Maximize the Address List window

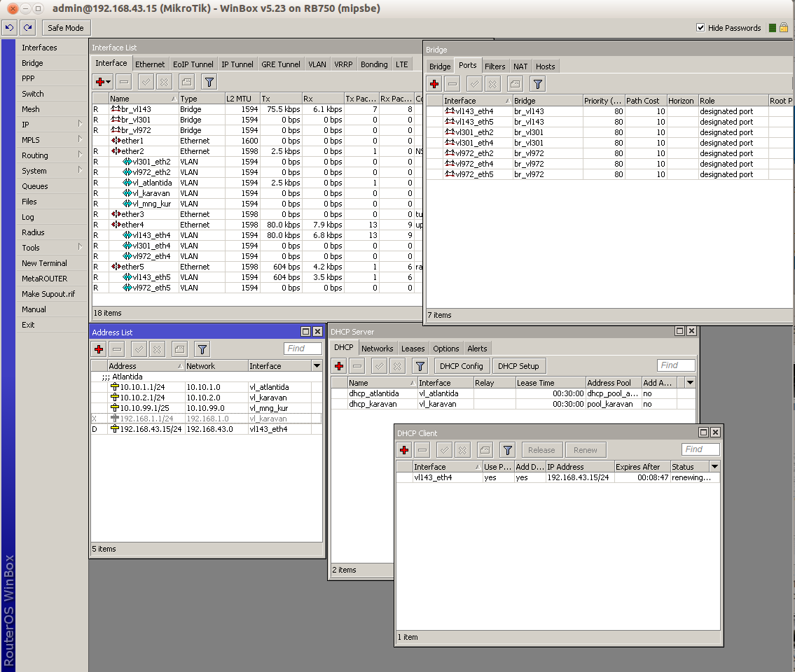click(305, 332)
